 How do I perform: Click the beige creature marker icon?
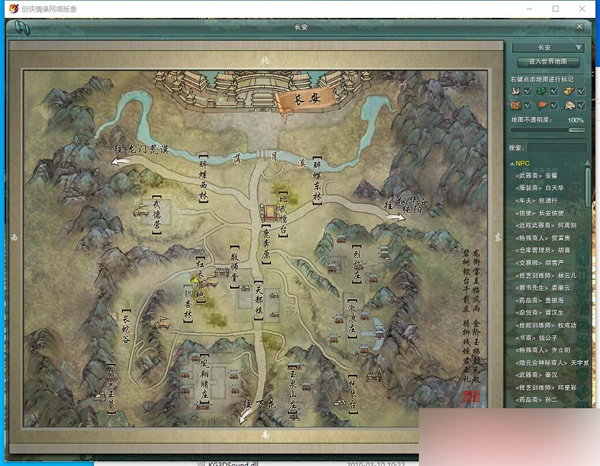569,105
